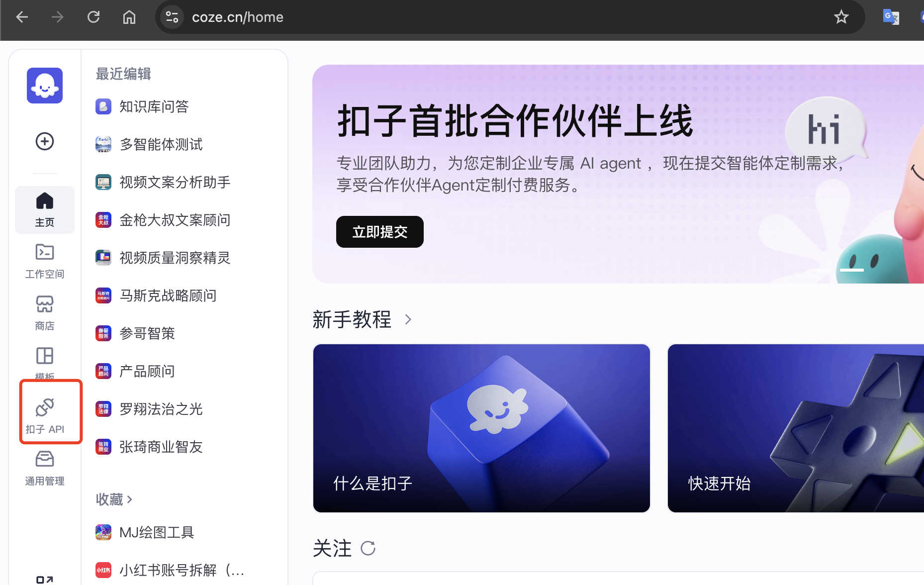Bookmark the page with the star icon

(x=841, y=16)
